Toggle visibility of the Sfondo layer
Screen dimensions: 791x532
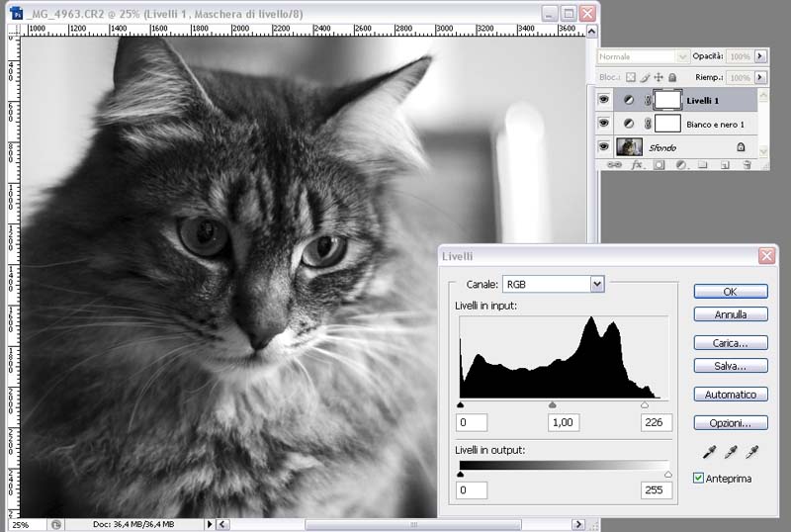[x=604, y=147]
